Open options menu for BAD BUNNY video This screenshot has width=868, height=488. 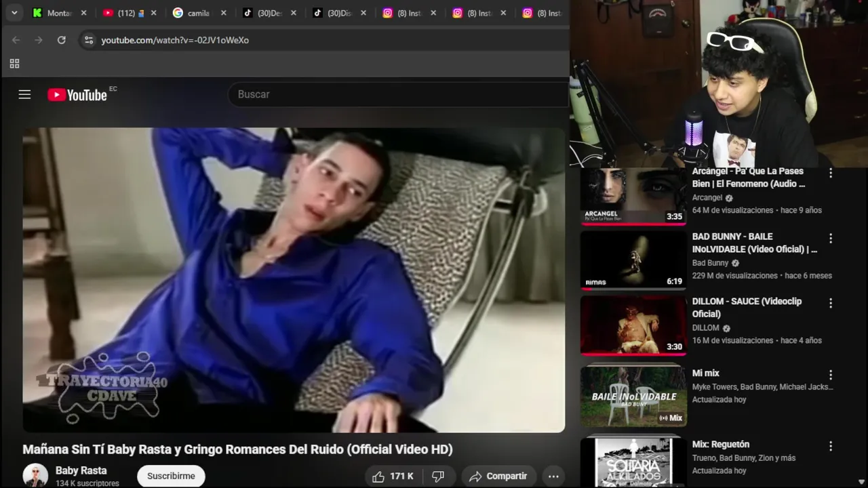[x=831, y=239]
